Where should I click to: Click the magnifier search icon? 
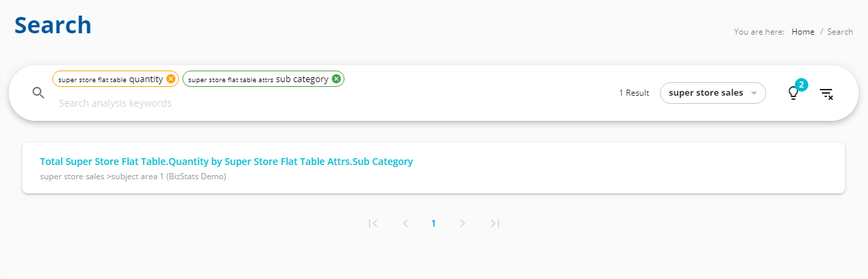[x=39, y=93]
